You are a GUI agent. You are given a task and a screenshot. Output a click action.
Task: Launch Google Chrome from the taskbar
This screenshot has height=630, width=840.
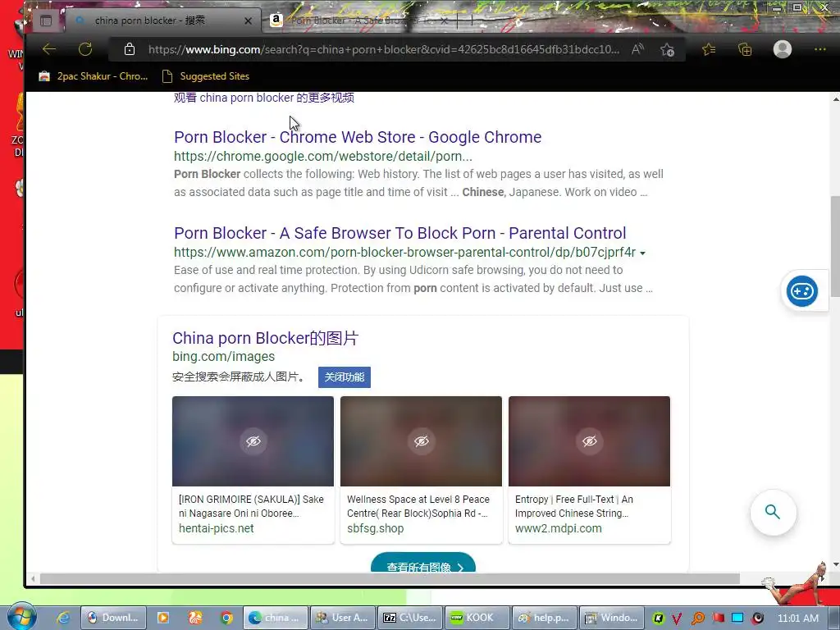[226, 618]
